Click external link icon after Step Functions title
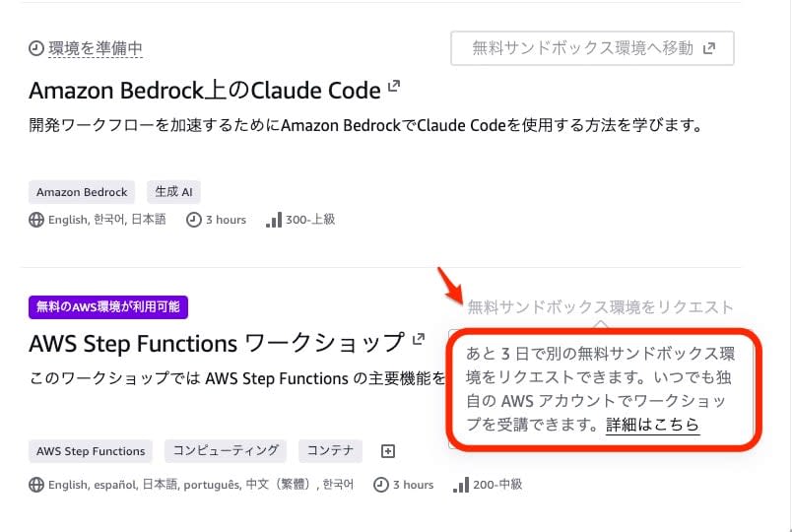 pos(419,339)
